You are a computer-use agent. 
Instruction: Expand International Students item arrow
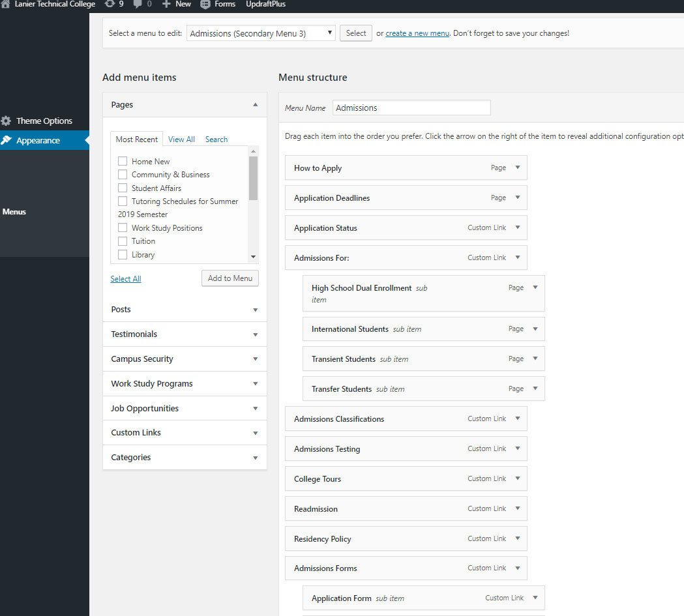pos(535,329)
